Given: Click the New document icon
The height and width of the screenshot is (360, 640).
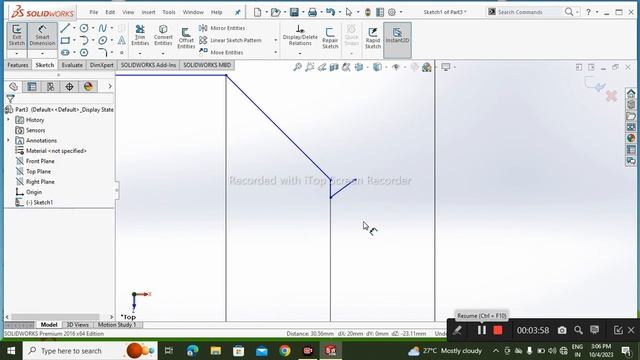Looking at the screenshot, I should (x=258, y=12).
